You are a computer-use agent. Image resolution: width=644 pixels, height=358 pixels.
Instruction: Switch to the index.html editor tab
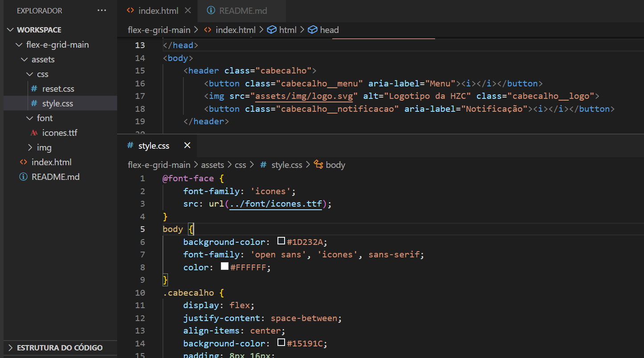[x=158, y=11]
